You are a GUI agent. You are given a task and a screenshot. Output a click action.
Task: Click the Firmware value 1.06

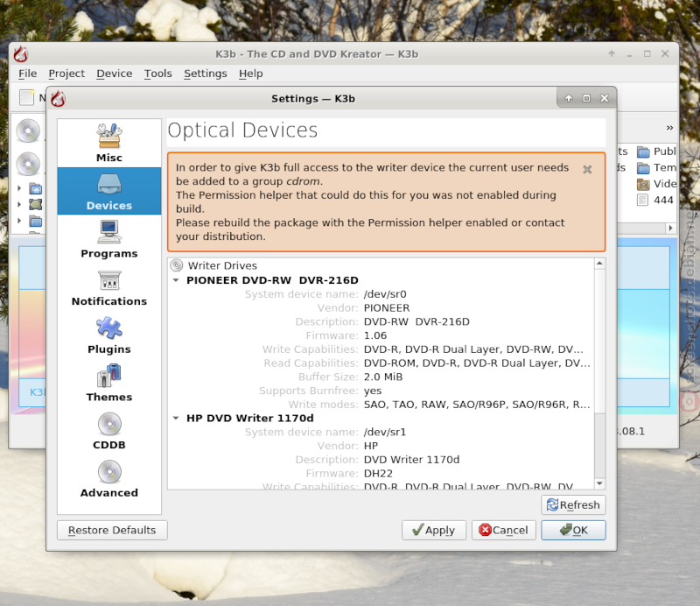click(375, 335)
